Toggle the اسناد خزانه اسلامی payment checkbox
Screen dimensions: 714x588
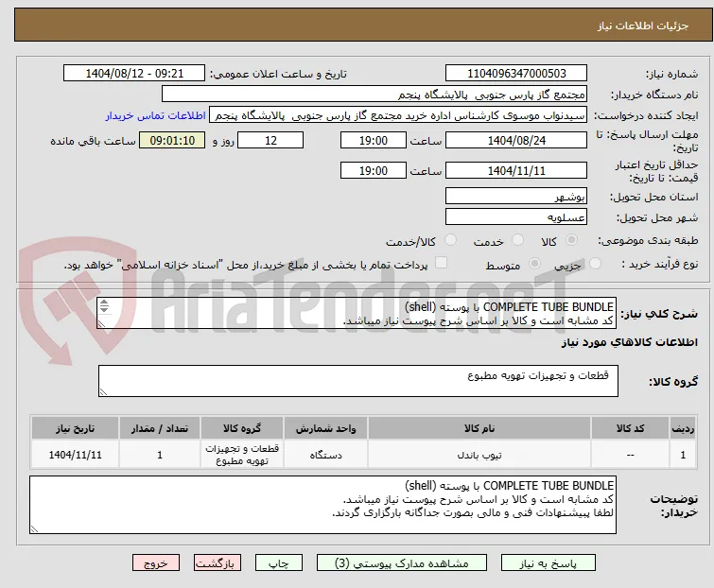tap(441, 263)
